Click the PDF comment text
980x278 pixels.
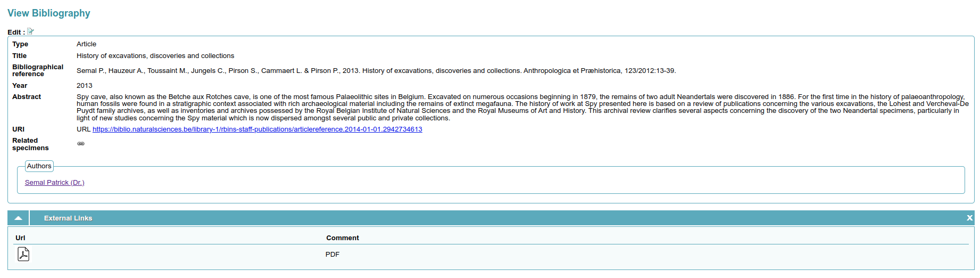333,255
